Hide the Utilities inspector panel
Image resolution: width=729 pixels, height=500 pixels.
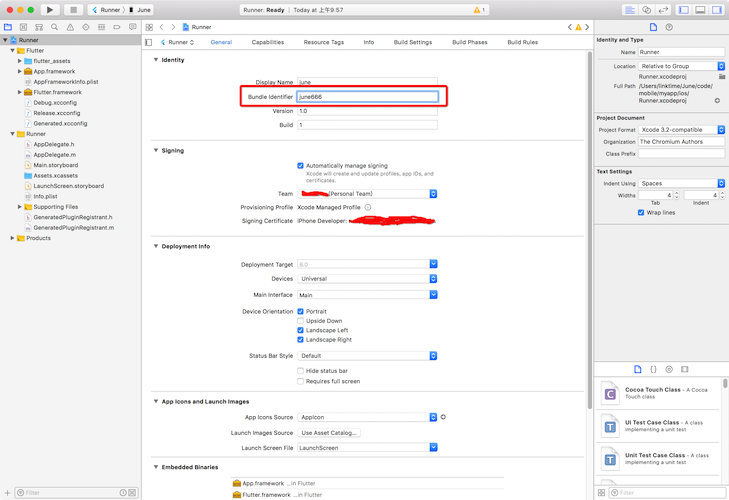point(716,10)
